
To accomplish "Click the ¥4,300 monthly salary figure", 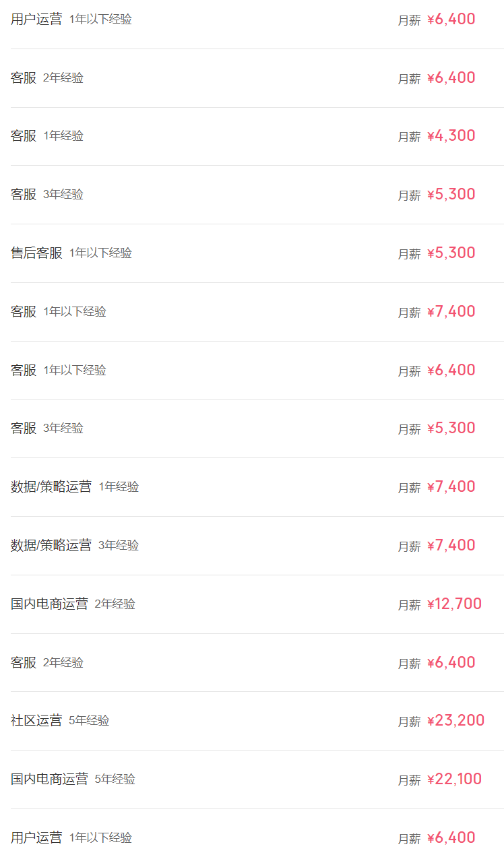I will (451, 136).
